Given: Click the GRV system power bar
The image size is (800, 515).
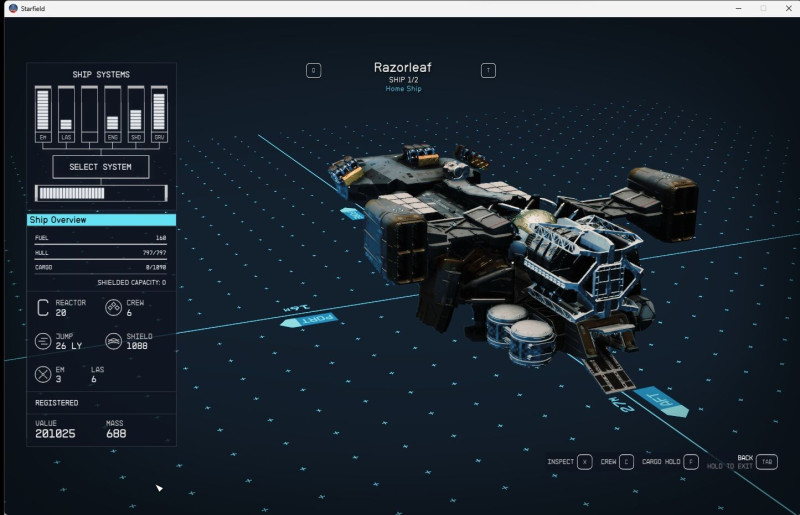Looking at the screenshot, I should pyautogui.click(x=159, y=114).
